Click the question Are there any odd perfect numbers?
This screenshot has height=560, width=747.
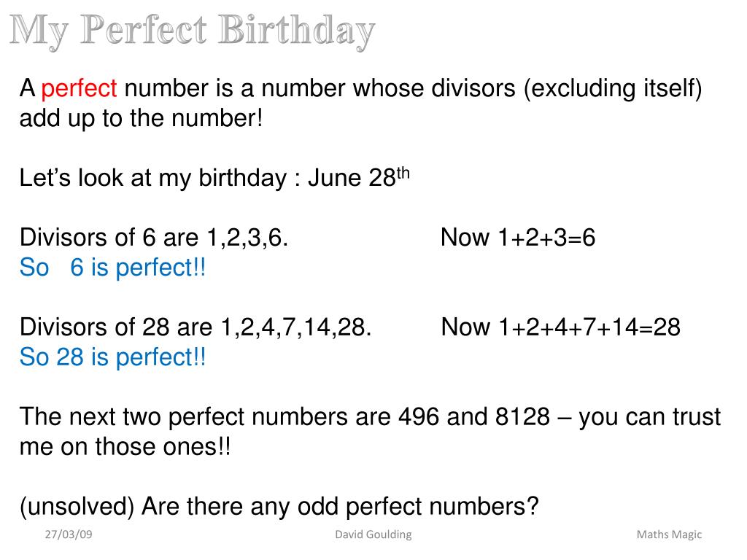pyautogui.click(x=340, y=506)
